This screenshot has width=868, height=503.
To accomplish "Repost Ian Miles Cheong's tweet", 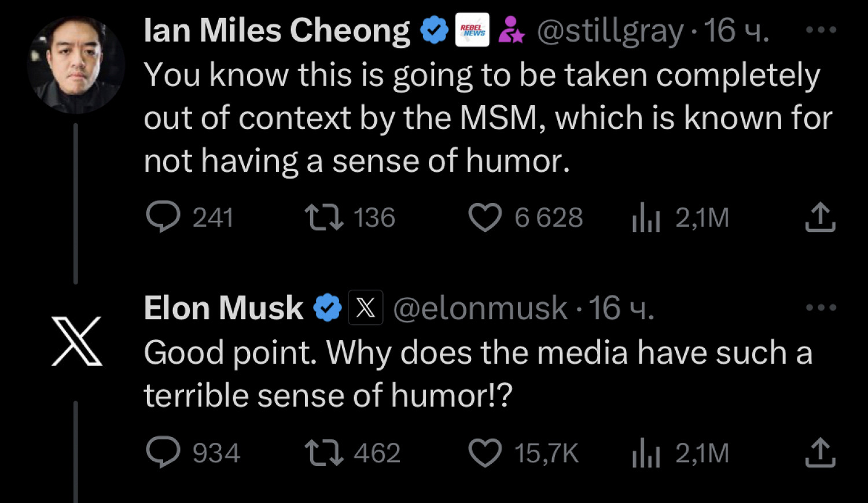I will [x=324, y=218].
